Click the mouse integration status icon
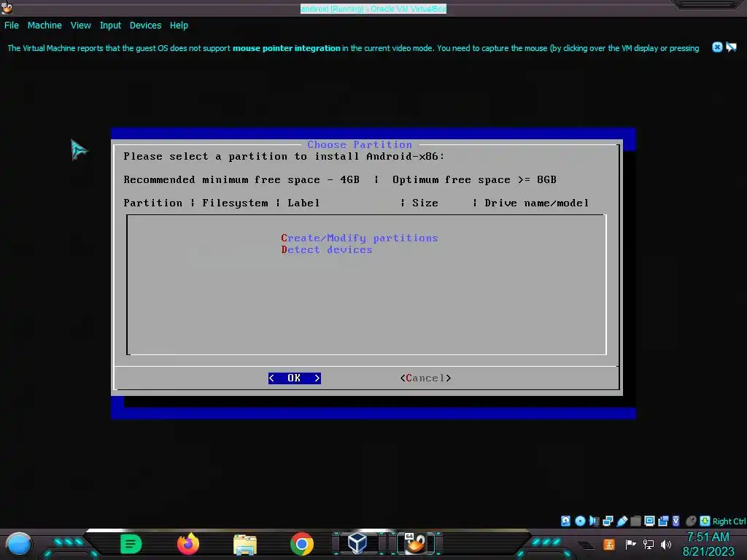Viewport: 747px width, 560px height. (691, 521)
